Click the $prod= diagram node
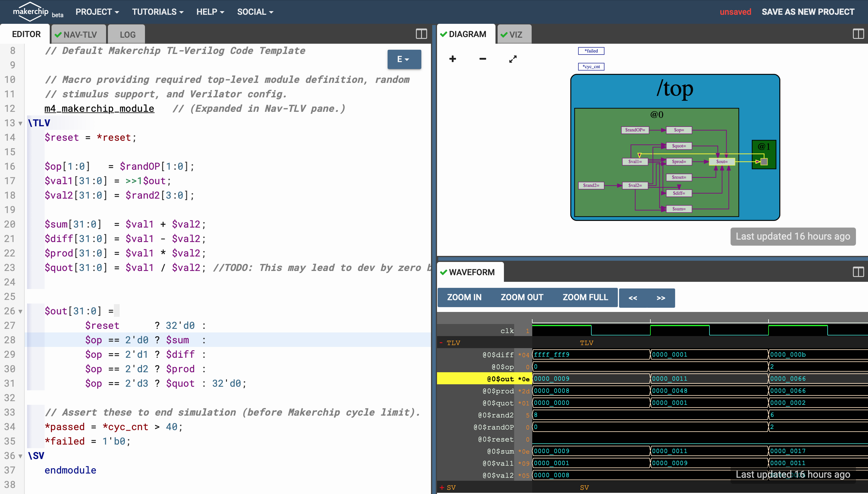Image resolution: width=868 pixels, height=494 pixels. [x=679, y=162]
